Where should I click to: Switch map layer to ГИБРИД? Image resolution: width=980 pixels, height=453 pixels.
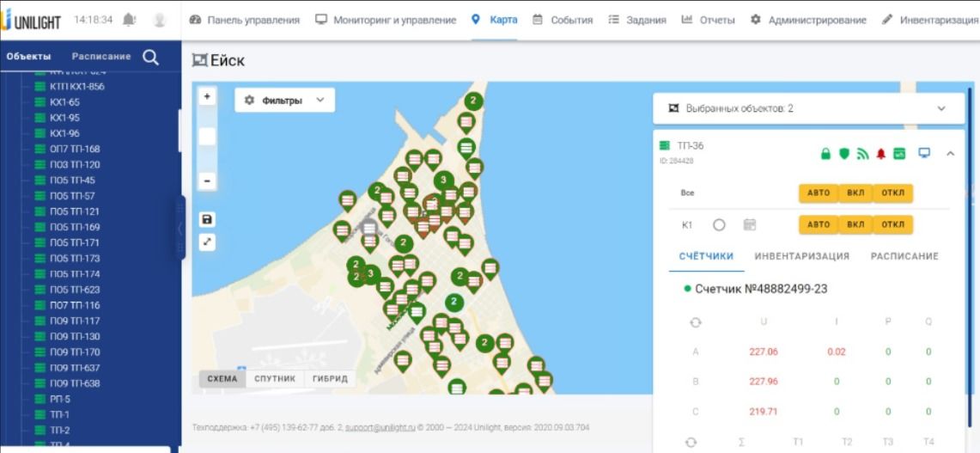(331, 378)
